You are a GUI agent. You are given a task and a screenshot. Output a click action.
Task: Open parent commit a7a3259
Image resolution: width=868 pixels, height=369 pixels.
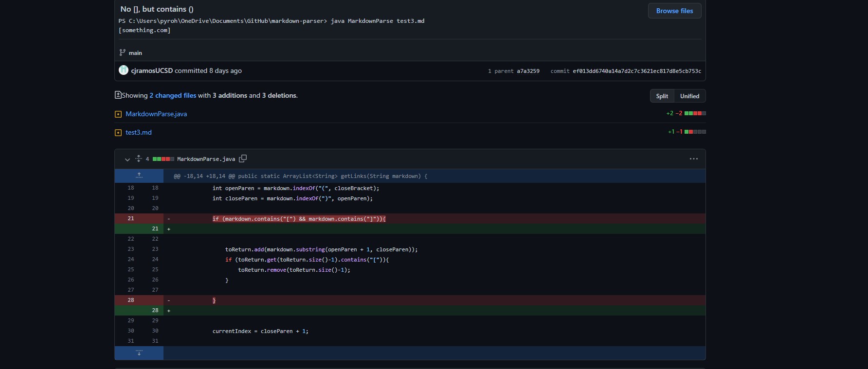click(x=528, y=71)
